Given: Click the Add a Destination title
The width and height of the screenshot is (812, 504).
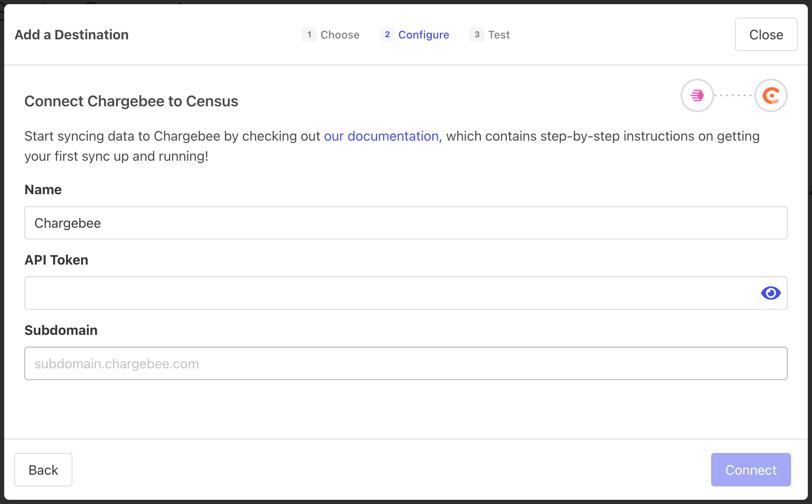Looking at the screenshot, I should pyautogui.click(x=72, y=35).
